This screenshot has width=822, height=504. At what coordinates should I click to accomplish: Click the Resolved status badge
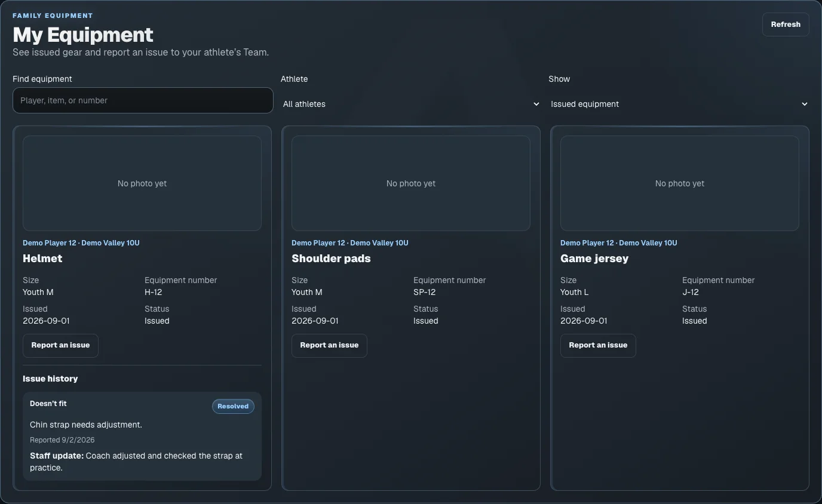[x=233, y=406]
